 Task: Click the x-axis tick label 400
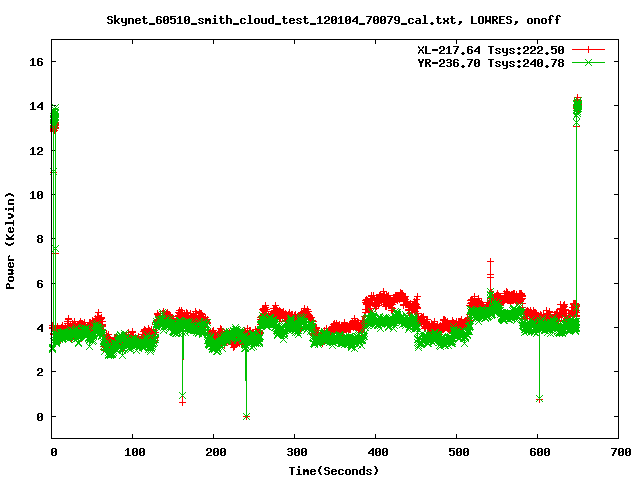point(378,452)
